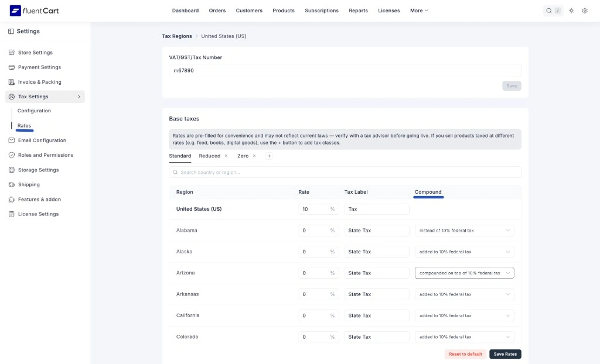Click the Compound column header
The image size is (600, 364).
tap(428, 192)
